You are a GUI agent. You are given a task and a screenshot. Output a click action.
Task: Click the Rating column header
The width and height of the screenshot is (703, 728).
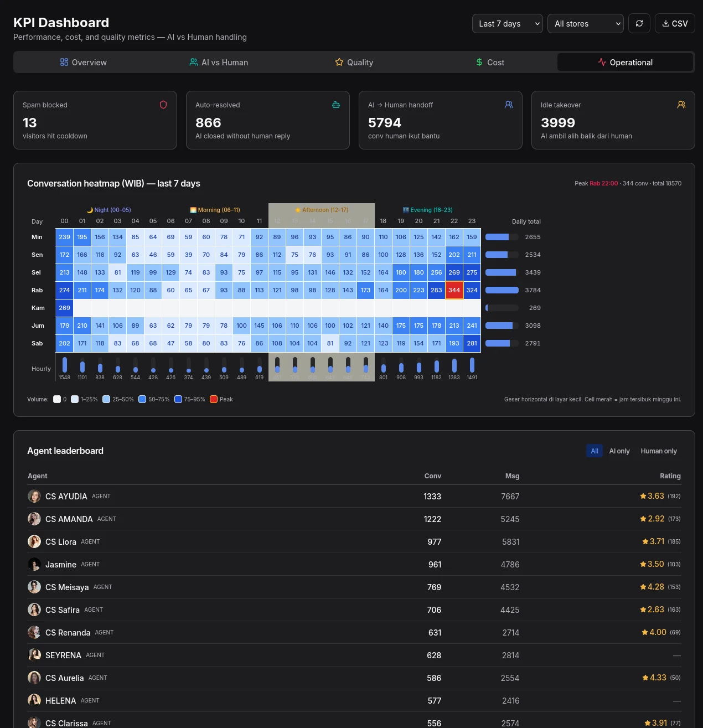point(670,476)
